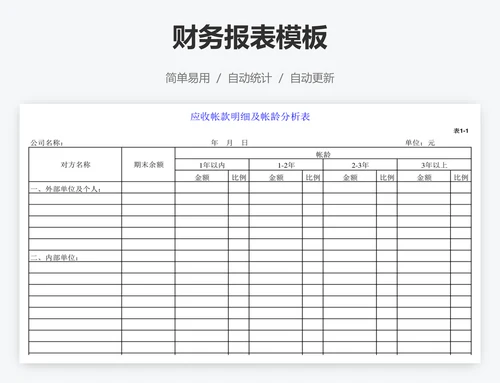Select the 帐龄 header cell

323,154
